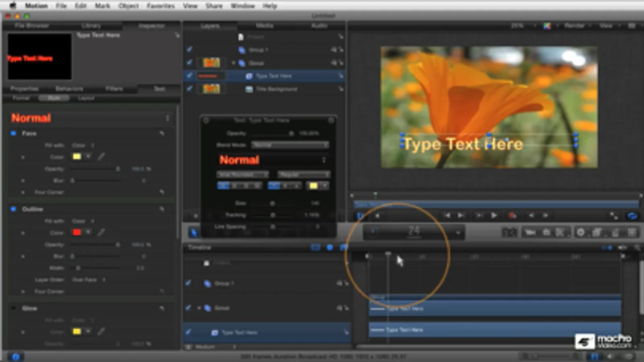
Task: Close the Text HUD floating window
Action: pyautogui.click(x=206, y=120)
